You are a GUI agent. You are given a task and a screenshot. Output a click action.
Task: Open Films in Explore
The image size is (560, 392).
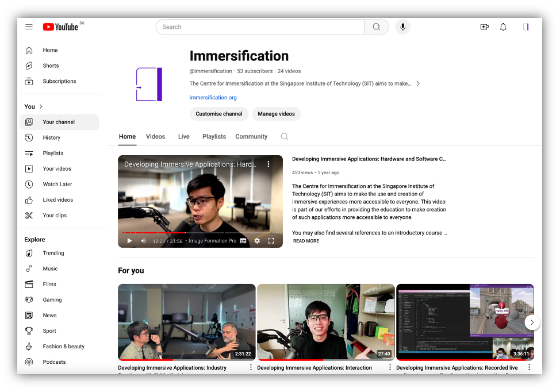(x=59, y=284)
